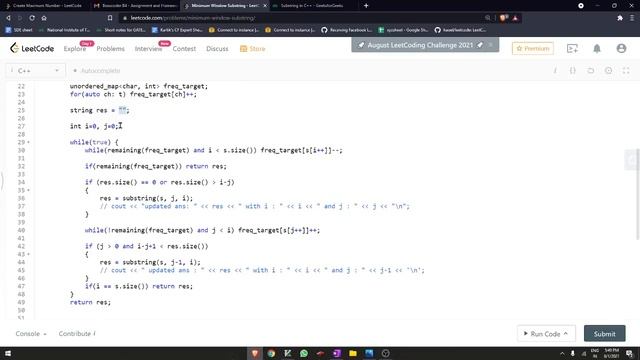Bookmark this page with bookmark icon
The height and width of the screenshot is (360, 640).
pos(110,18)
